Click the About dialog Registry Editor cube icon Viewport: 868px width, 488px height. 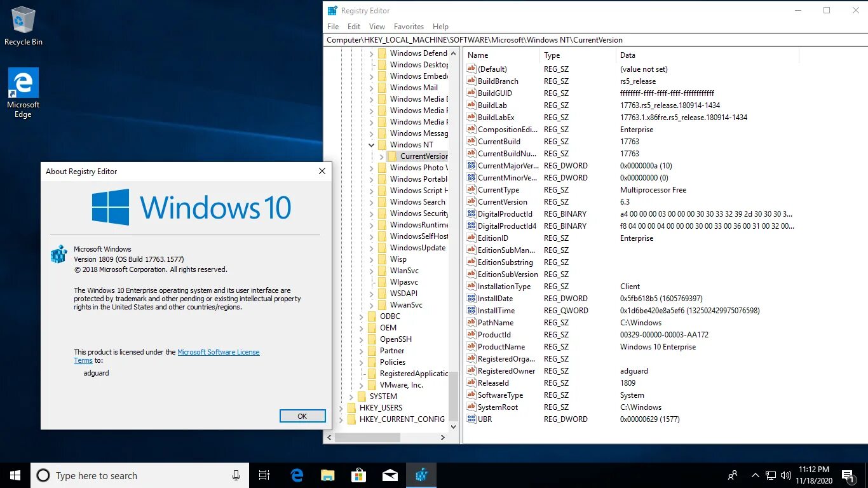(59, 254)
